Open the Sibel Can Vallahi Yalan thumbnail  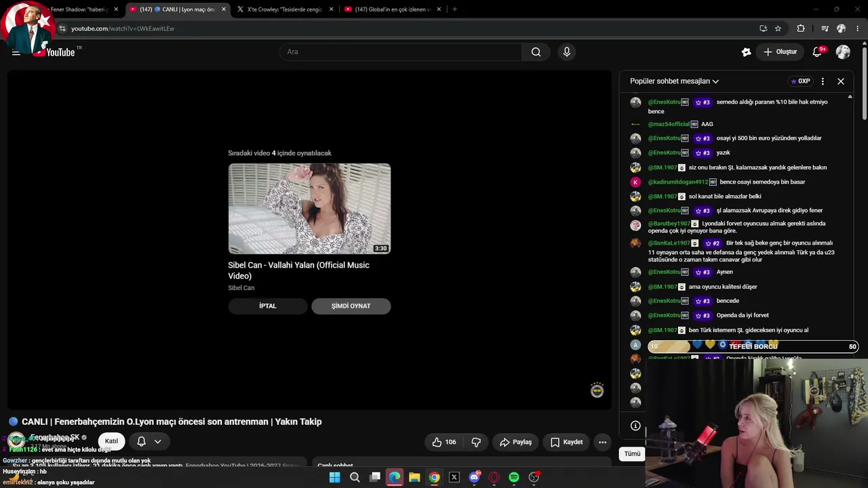pyautogui.click(x=309, y=209)
